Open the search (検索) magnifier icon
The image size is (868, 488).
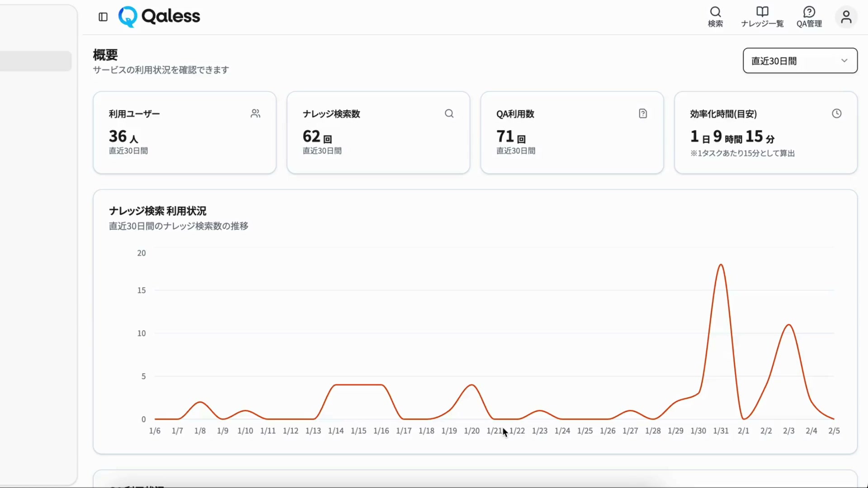715,12
